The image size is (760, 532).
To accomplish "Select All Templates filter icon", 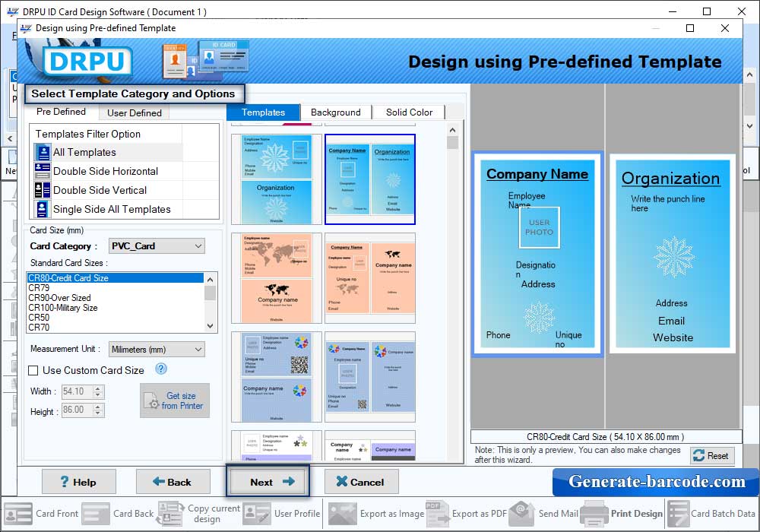I will click(x=43, y=152).
